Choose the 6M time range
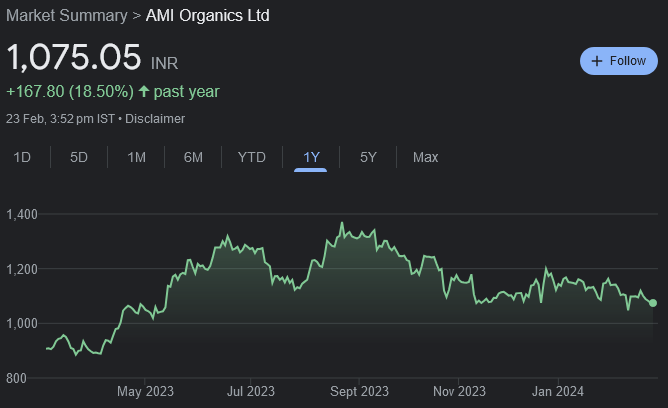Screen dimensions: 668x408 coord(194,157)
